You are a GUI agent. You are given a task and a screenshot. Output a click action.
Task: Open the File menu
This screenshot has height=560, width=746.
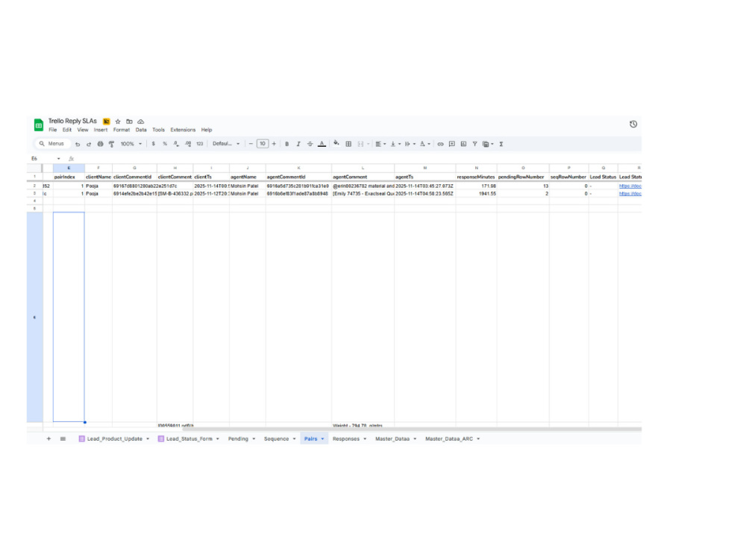[53, 130]
